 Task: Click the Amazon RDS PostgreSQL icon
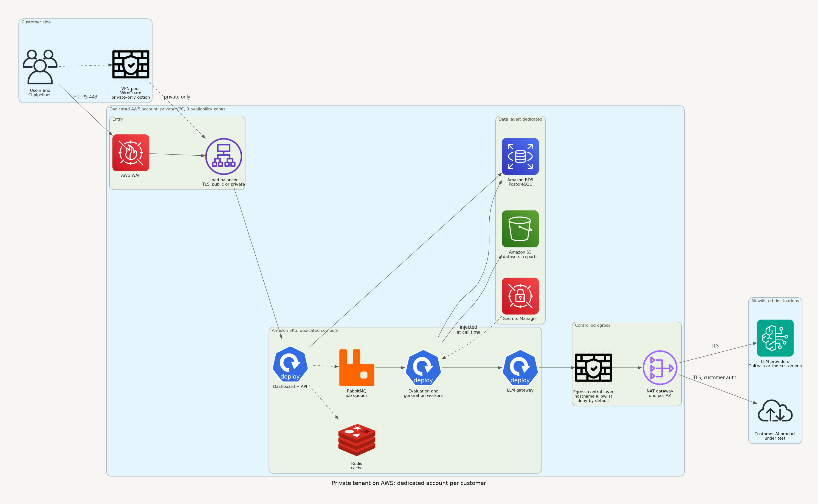[x=520, y=156]
